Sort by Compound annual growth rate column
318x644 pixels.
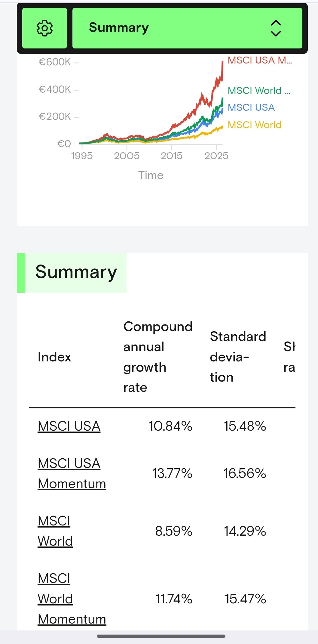point(158,357)
